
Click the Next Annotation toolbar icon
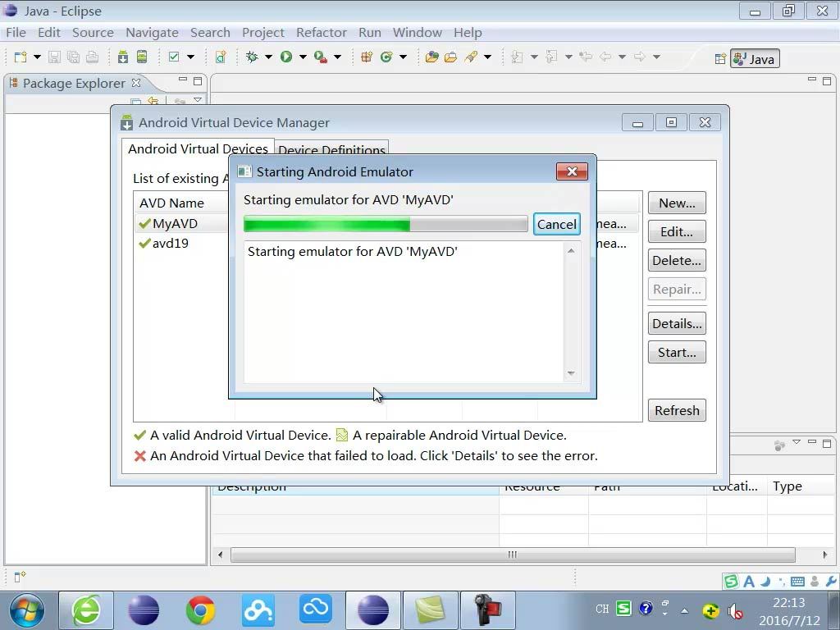pos(517,57)
